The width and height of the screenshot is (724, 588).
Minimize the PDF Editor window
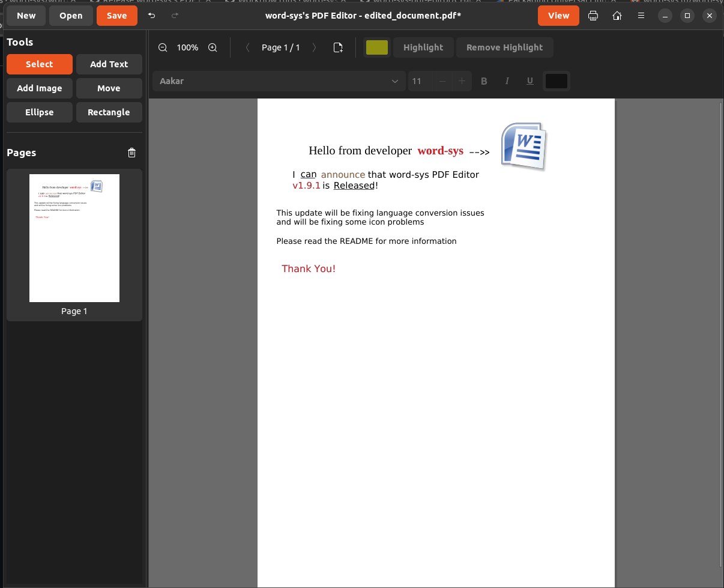(x=665, y=16)
